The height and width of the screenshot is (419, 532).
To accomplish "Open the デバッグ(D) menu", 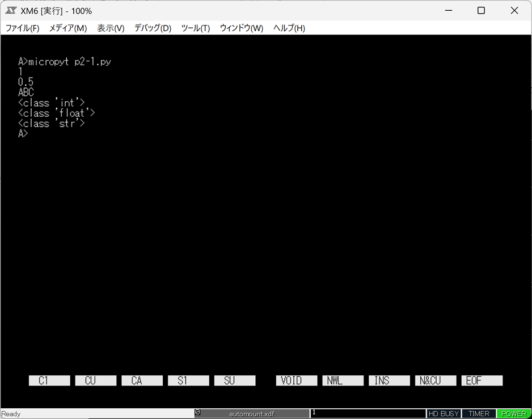I will pos(153,28).
